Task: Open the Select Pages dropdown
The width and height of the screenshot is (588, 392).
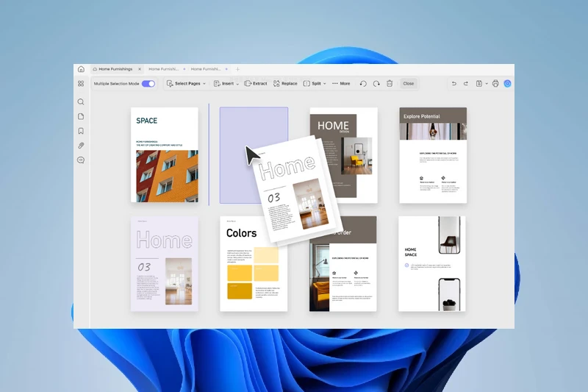Action: (186, 84)
